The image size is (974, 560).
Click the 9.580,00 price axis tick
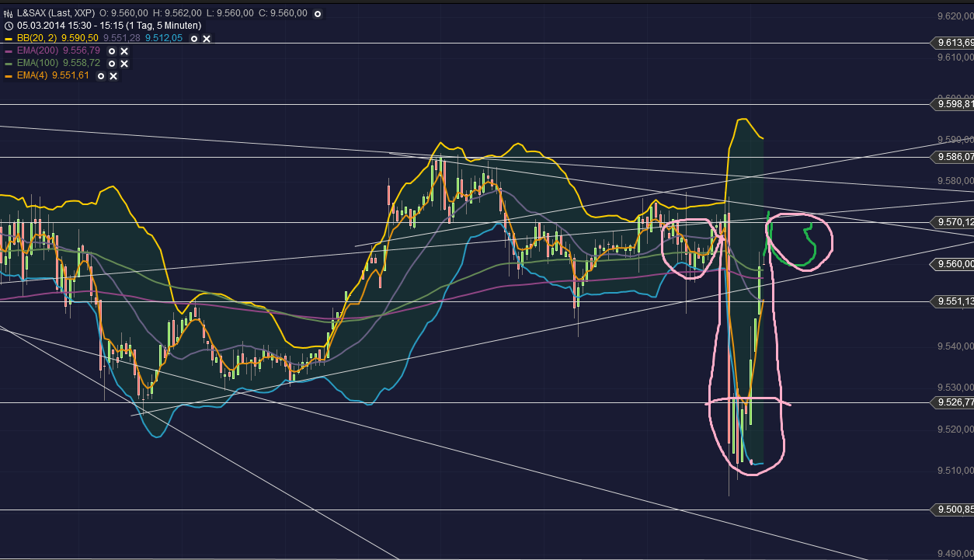pyautogui.click(x=955, y=181)
